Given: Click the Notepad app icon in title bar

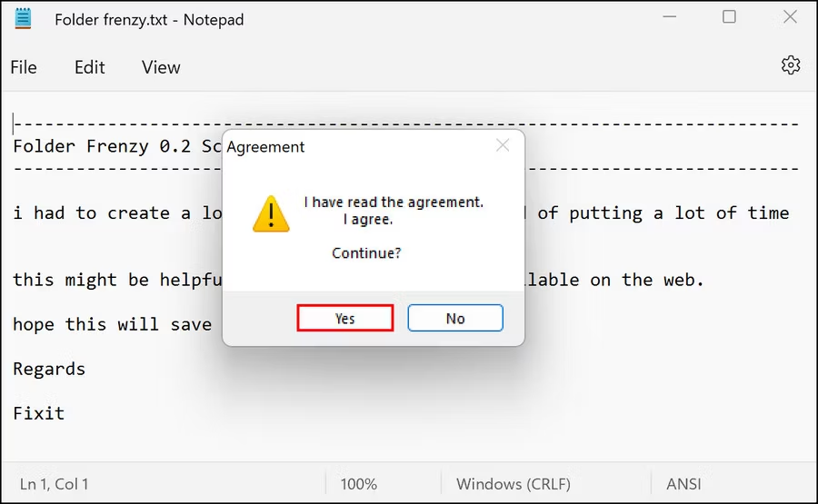Looking at the screenshot, I should (24, 19).
